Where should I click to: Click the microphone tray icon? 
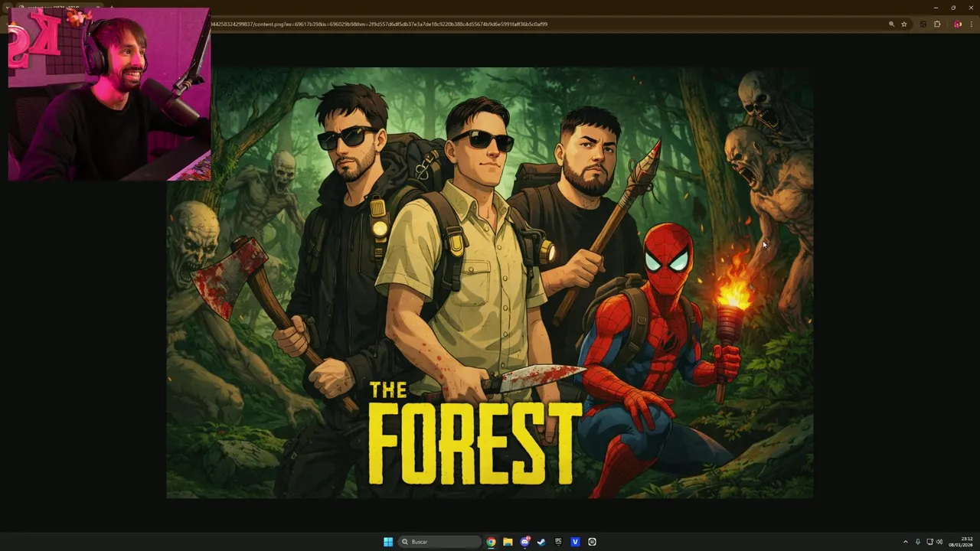coord(918,542)
